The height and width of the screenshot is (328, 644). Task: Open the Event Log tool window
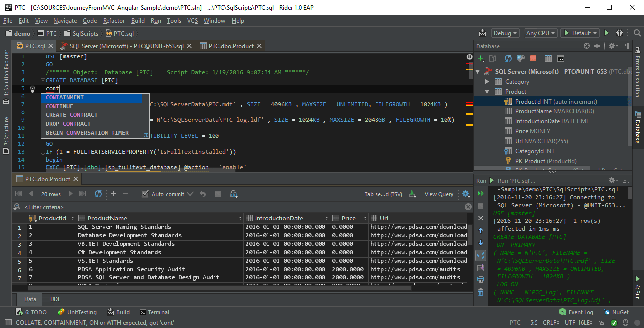pyautogui.click(x=576, y=312)
